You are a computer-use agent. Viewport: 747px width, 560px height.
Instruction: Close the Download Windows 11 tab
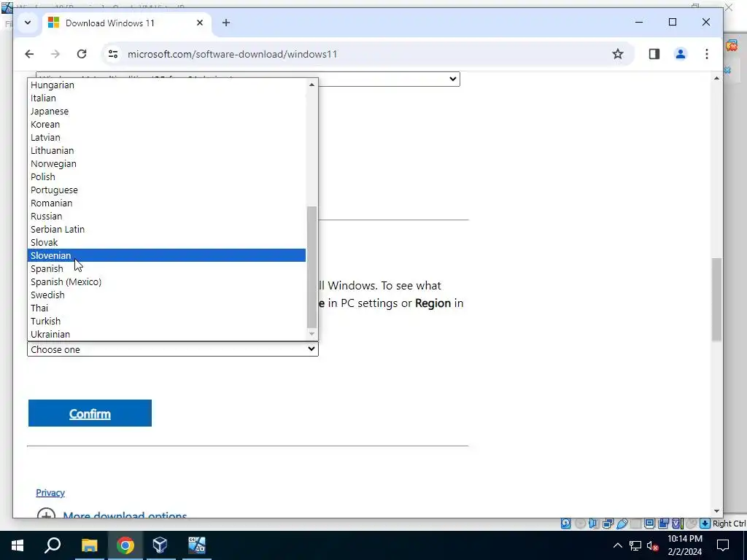[x=200, y=23]
